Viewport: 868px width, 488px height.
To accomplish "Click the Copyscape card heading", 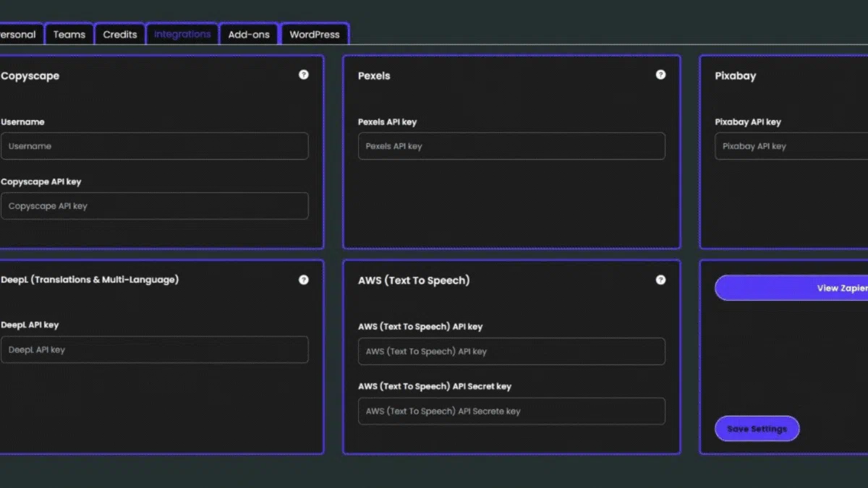I will 30,76.
